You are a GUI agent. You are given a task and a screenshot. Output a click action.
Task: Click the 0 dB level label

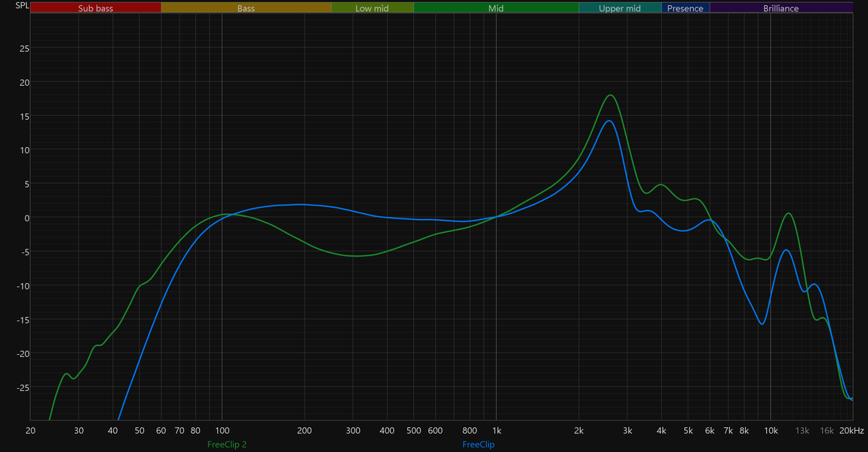tap(26, 218)
